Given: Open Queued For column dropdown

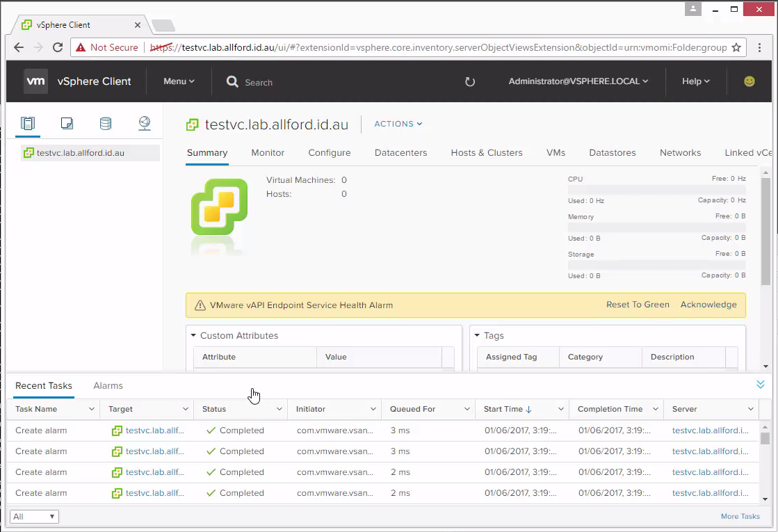Looking at the screenshot, I should 467,409.
